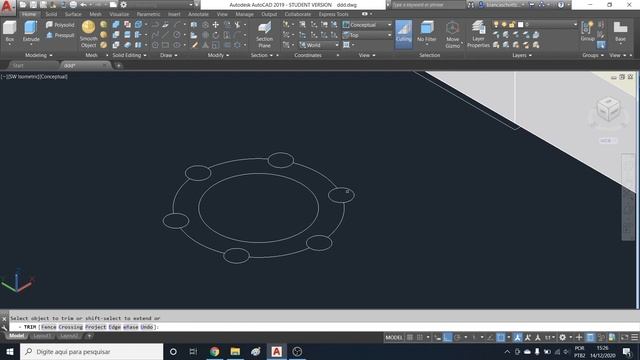Open the AutoCAD application menu button
Viewport: 640px width, 360px height.
click(7, 7)
